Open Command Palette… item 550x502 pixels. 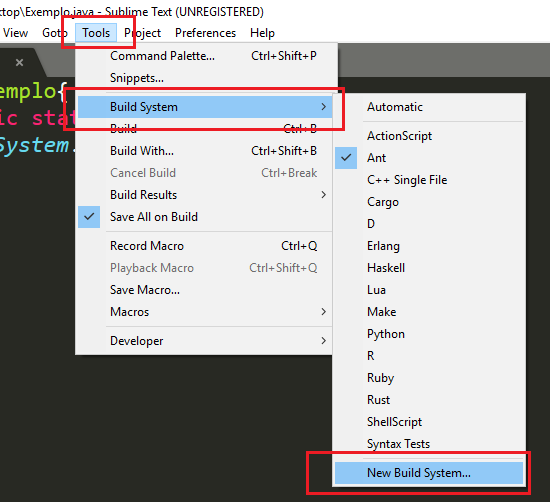(x=205, y=56)
